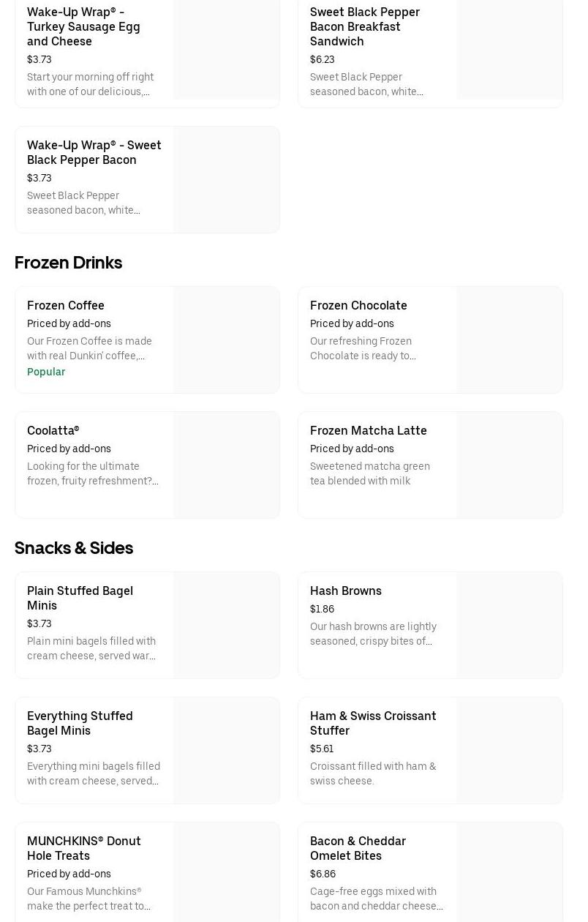Choose the Frozen Matcha Latte title
The height and width of the screenshot is (922, 588).
click(369, 430)
